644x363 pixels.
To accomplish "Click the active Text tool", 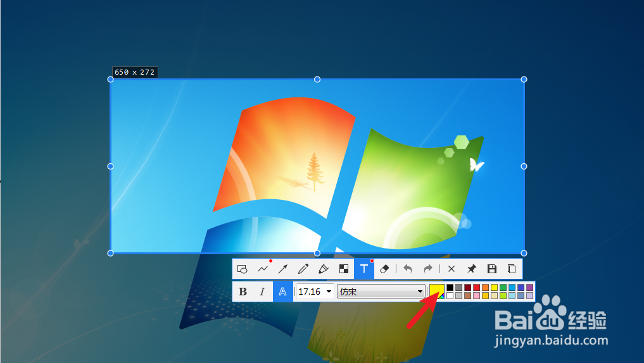I will pos(364,269).
